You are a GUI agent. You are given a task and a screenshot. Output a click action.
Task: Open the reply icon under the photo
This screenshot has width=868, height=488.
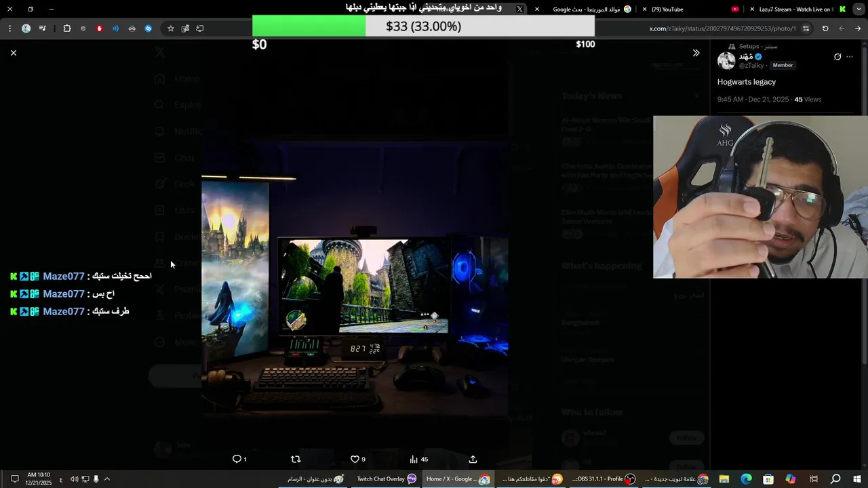point(237,459)
